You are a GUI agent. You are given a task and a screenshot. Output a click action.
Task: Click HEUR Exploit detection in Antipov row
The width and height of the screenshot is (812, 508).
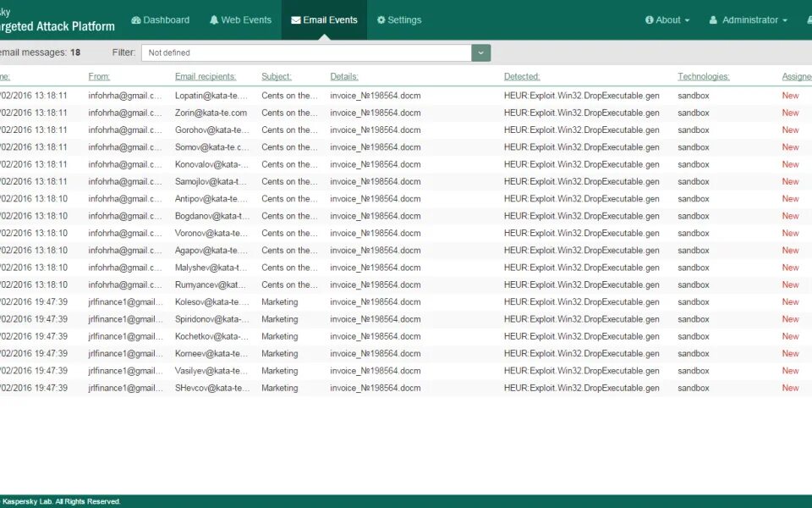pos(582,198)
